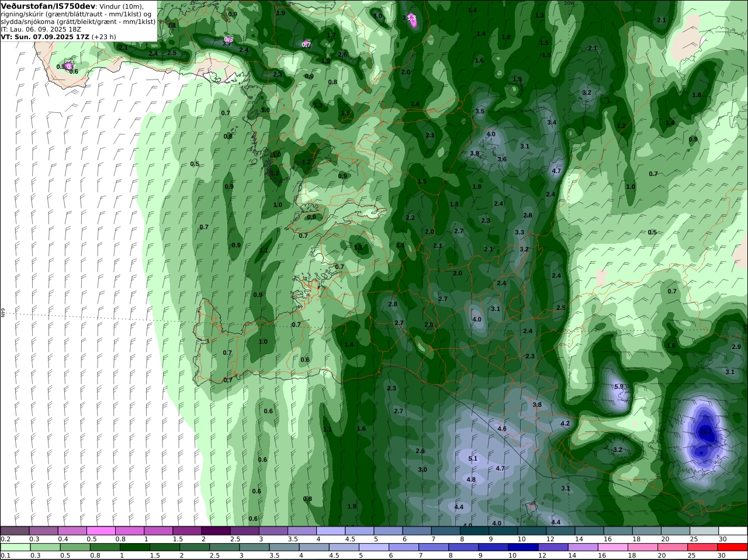Viewport: 748px width, 560px height.
Task: Click the 2.9 precipitation value label
Action: click(736, 347)
